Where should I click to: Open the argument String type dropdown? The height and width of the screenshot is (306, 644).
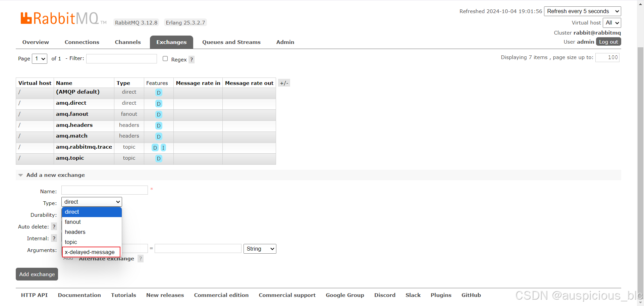pyautogui.click(x=260, y=249)
